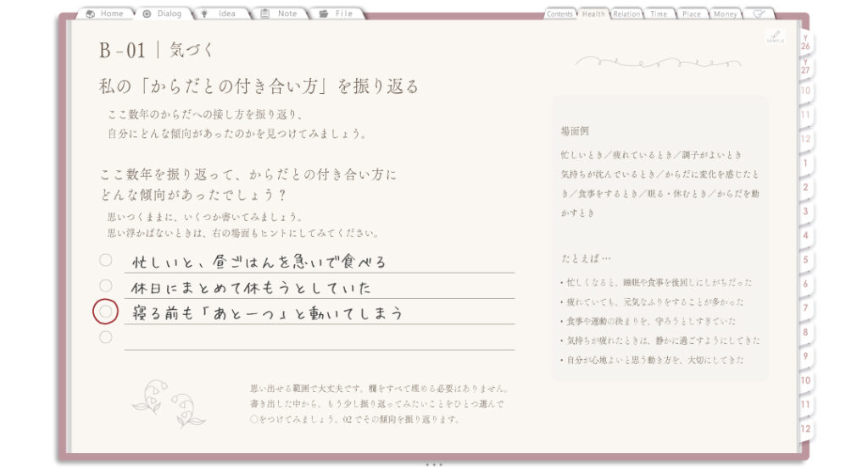The width and height of the screenshot is (868, 470).
Task: Switch to the Money tab
Action: coord(726,14)
